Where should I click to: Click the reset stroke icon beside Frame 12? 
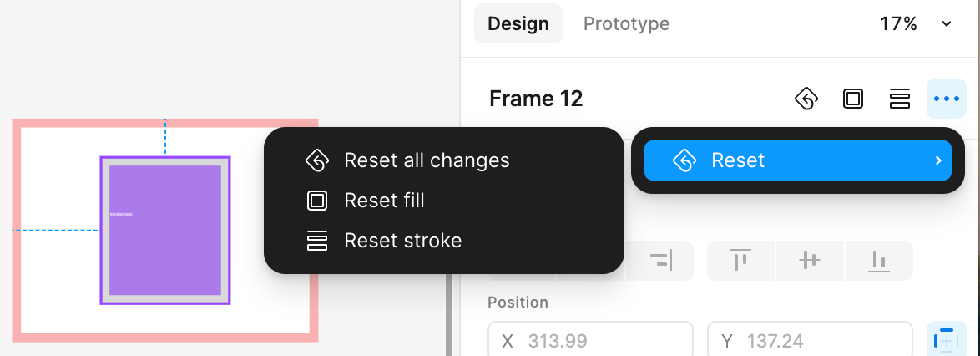(899, 99)
